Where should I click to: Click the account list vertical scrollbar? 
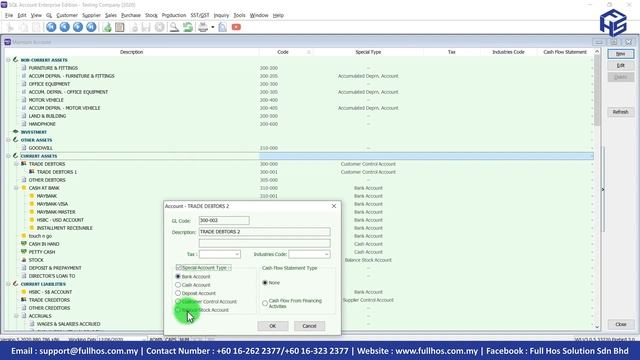pos(597,188)
